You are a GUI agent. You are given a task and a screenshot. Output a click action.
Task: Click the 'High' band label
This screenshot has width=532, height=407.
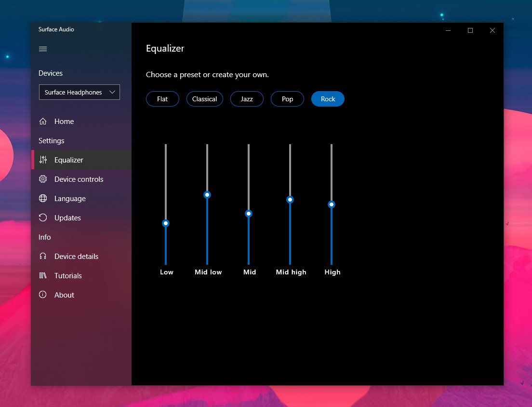pyautogui.click(x=332, y=272)
